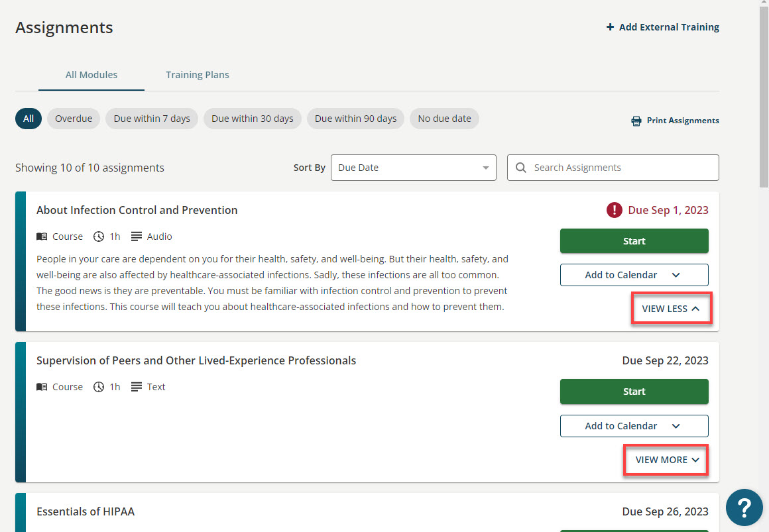The image size is (769, 532).
Task: Expand VIEW MORE on the Supervision course
Action: [x=666, y=459]
